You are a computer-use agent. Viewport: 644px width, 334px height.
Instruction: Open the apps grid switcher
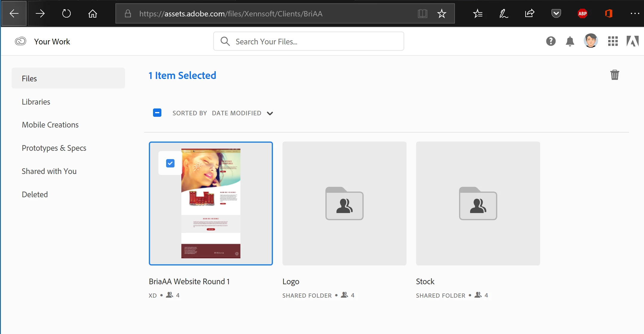pos(613,41)
